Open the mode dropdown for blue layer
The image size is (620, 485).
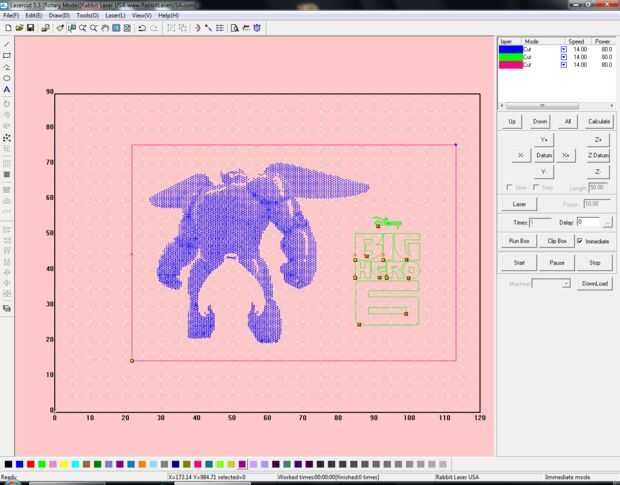coord(563,49)
